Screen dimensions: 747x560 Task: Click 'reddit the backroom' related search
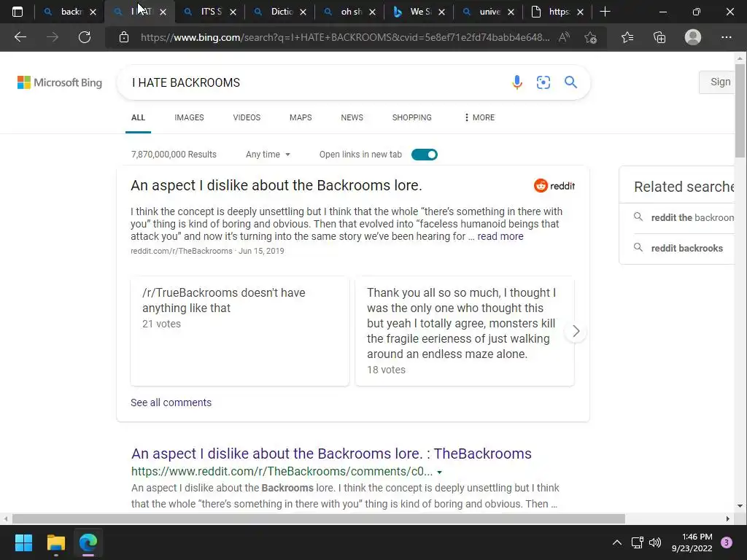pyautogui.click(x=692, y=217)
